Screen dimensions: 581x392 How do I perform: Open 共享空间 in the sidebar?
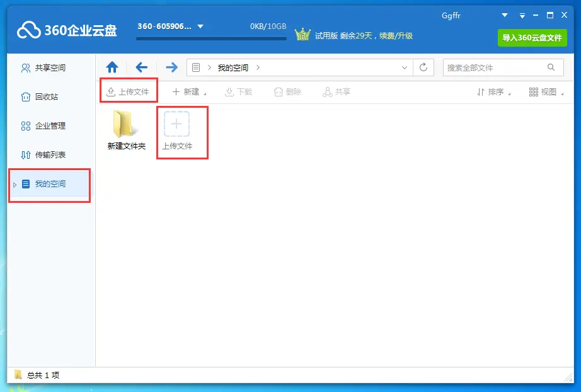pos(43,68)
